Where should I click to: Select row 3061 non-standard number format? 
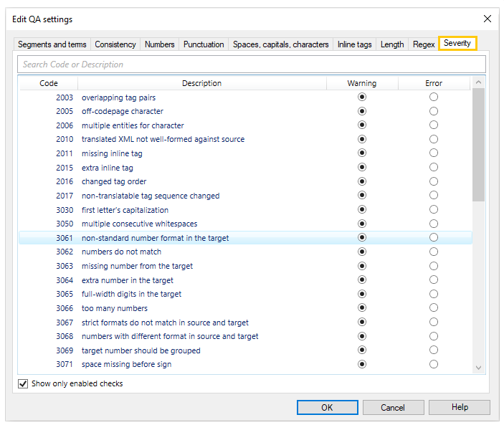(x=155, y=238)
